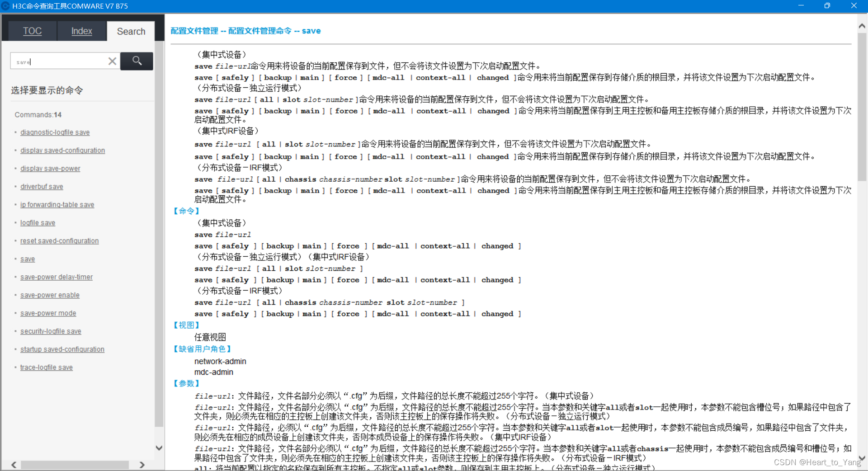Click the sidebar scroll-down arrow
The height and width of the screenshot is (471, 868).
pyautogui.click(x=159, y=448)
